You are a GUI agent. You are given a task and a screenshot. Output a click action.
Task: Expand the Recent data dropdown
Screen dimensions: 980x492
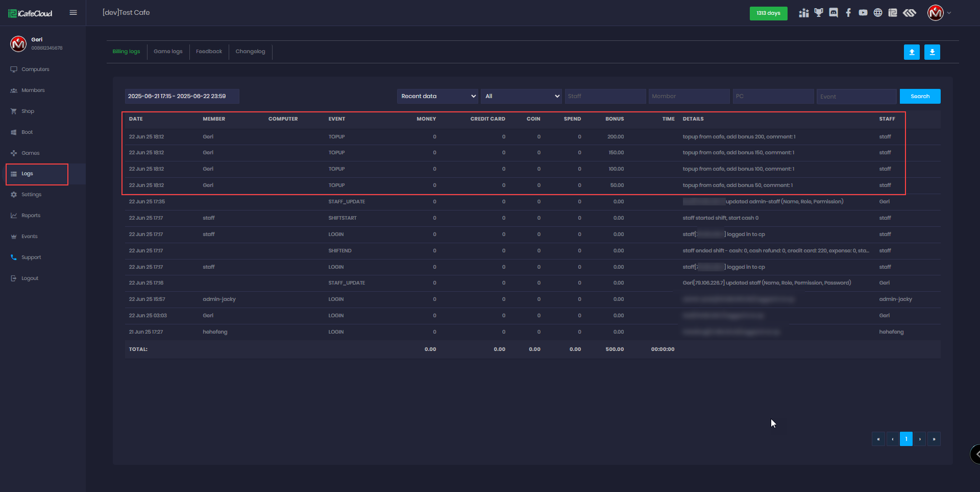(x=437, y=96)
